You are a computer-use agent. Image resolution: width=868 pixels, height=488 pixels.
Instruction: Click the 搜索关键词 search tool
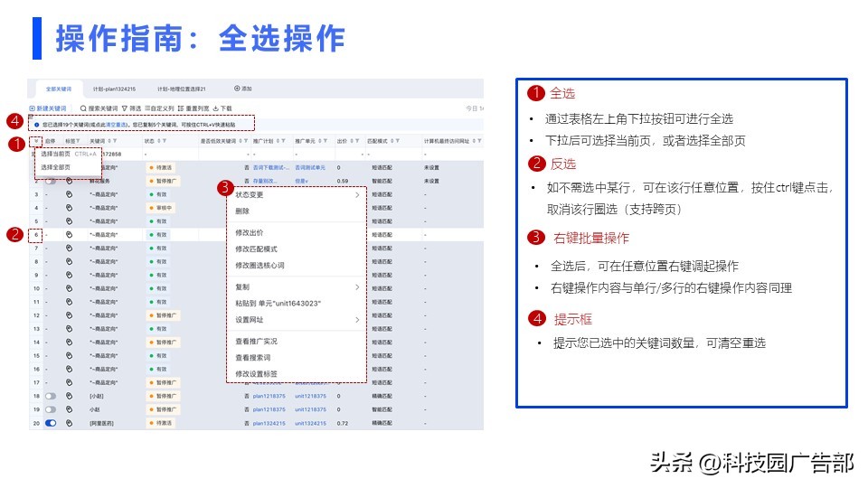99,108
